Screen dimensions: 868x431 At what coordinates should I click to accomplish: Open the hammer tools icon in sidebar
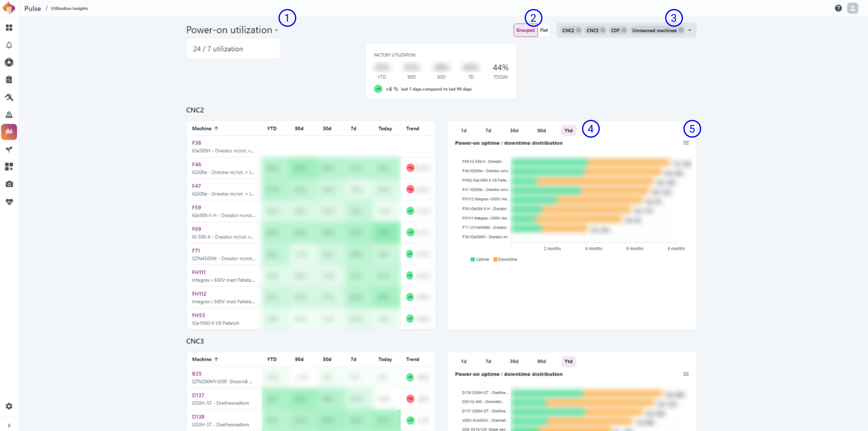[9, 97]
